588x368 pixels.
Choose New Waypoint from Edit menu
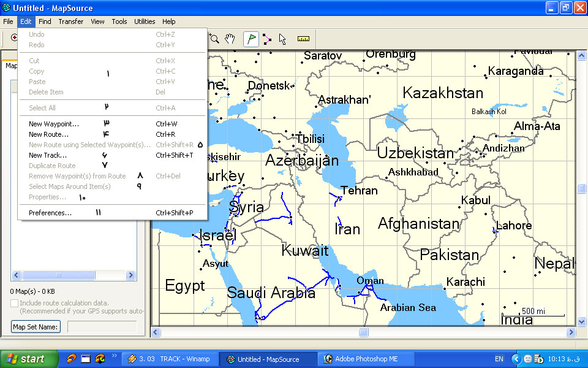(54, 124)
